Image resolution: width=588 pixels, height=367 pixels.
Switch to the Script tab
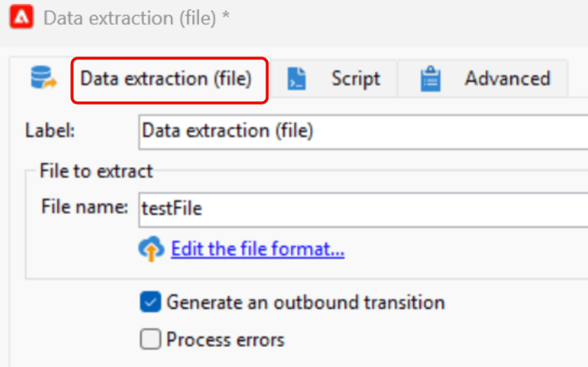[x=355, y=79]
